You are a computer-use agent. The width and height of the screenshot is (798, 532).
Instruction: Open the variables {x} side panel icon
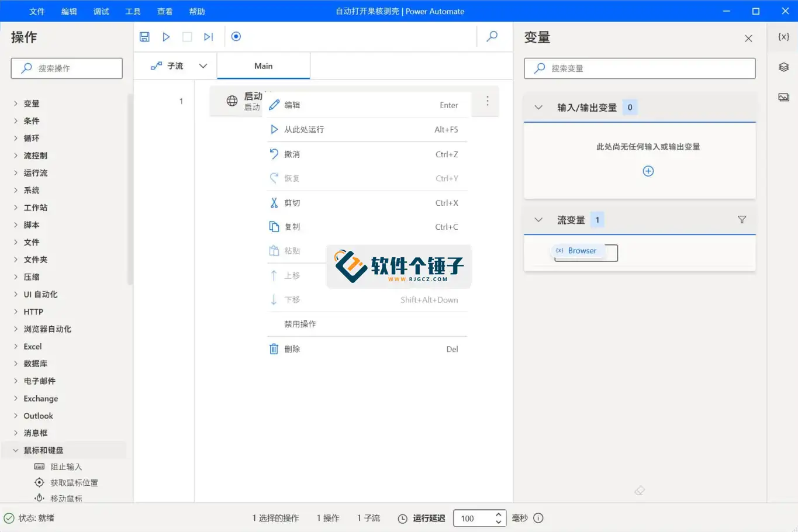(784, 36)
